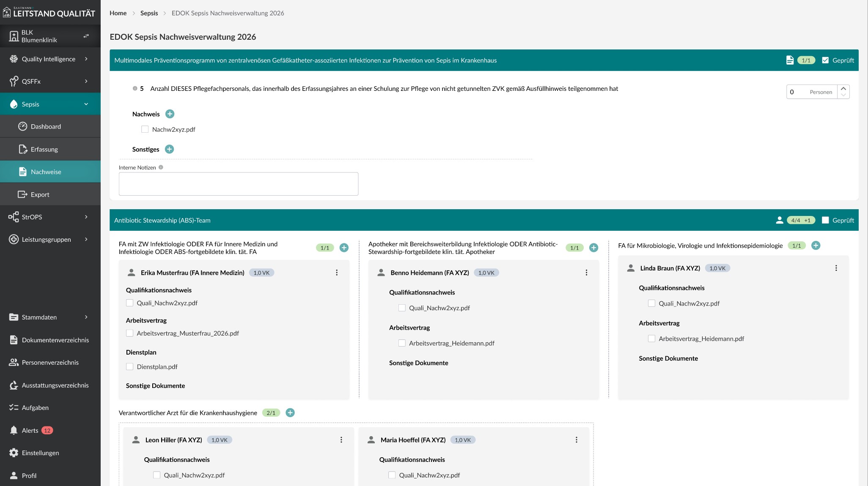Go to Export in sidebar
This screenshot has width=868, height=486.
tap(40, 194)
